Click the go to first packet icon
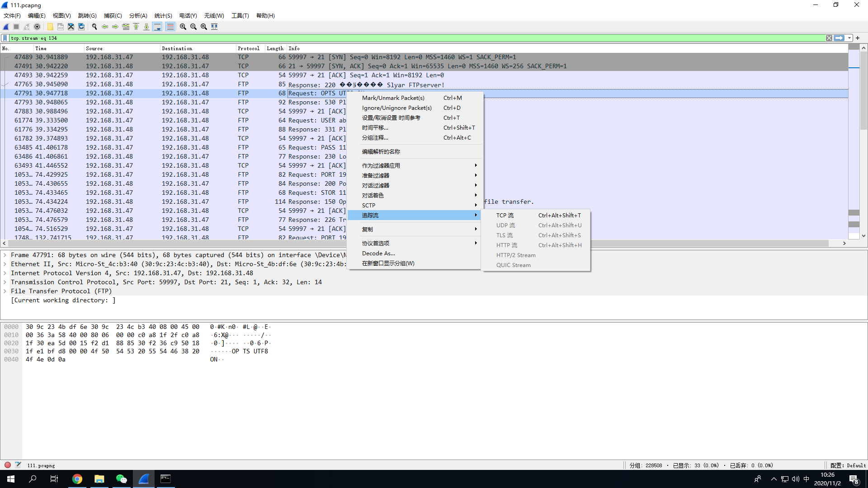Image resolution: width=868 pixels, height=488 pixels. 136,27
